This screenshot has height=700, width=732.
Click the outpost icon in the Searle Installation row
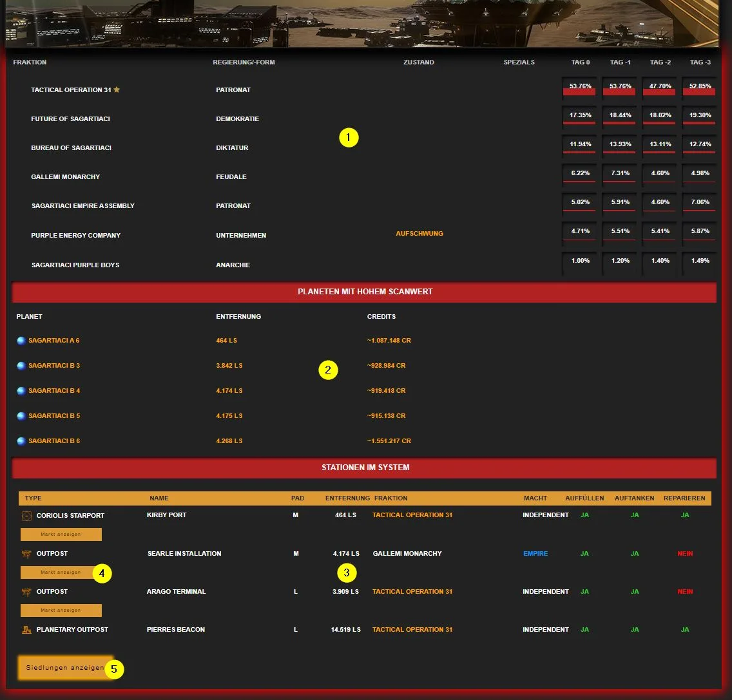tap(26, 554)
